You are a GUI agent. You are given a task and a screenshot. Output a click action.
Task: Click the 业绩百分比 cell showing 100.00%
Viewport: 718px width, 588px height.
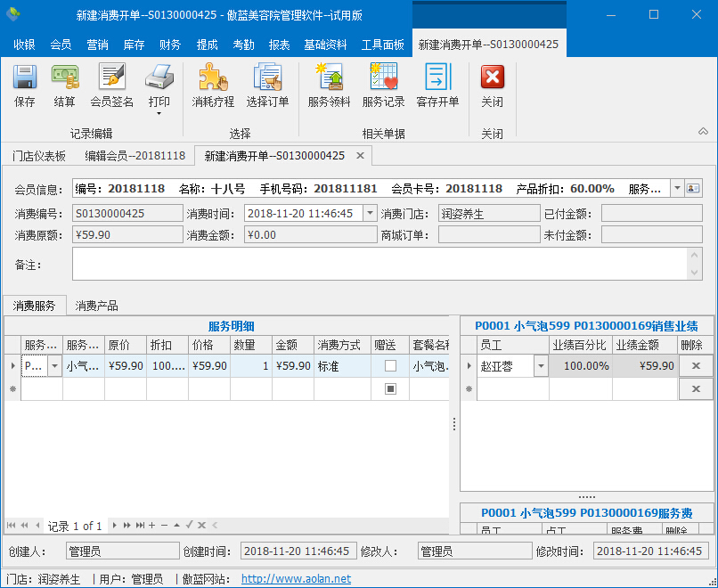(581, 366)
